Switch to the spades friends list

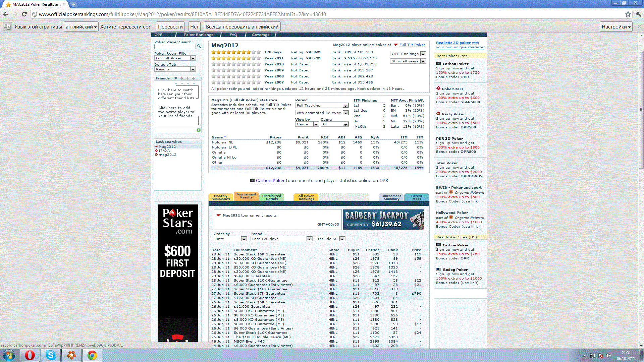[x=181, y=78]
